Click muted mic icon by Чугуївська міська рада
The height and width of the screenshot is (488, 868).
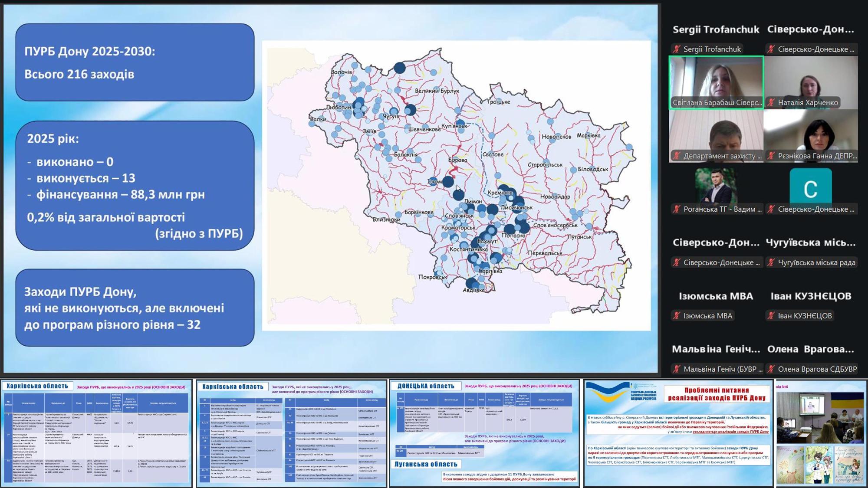(x=771, y=262)
